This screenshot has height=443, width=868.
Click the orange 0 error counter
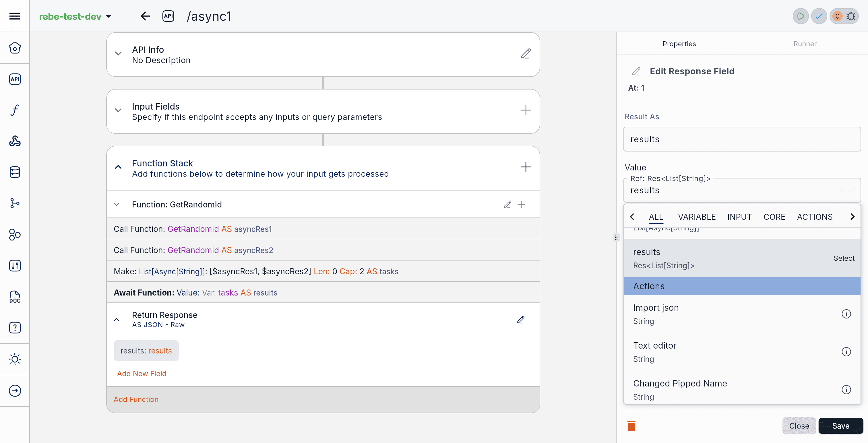pyautogui.click(x=837, y=16)
